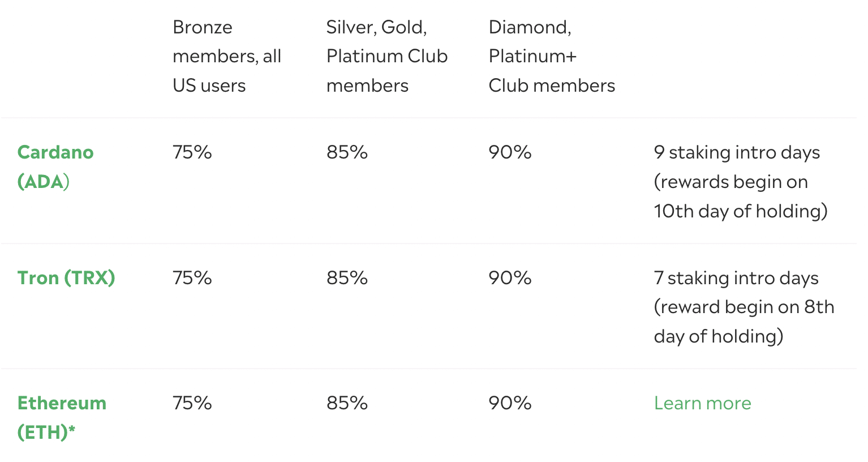Open the Cardano (ADA) link
The height and width of the screenshot is (462, 868).
click(55, 166)
